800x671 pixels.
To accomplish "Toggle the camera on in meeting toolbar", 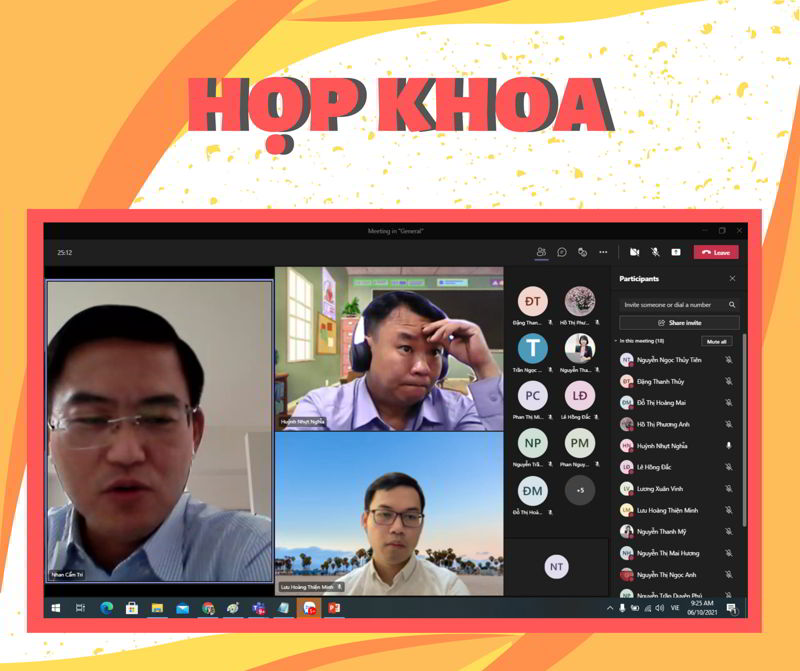I will pyautogui.click(x=634, y=252).
